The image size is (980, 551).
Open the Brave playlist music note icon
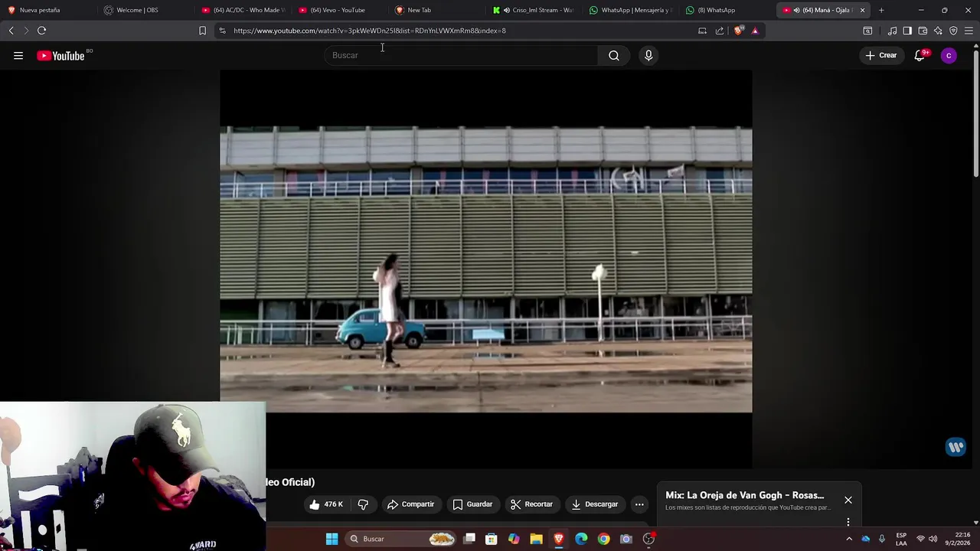click(x=892, y=31)
